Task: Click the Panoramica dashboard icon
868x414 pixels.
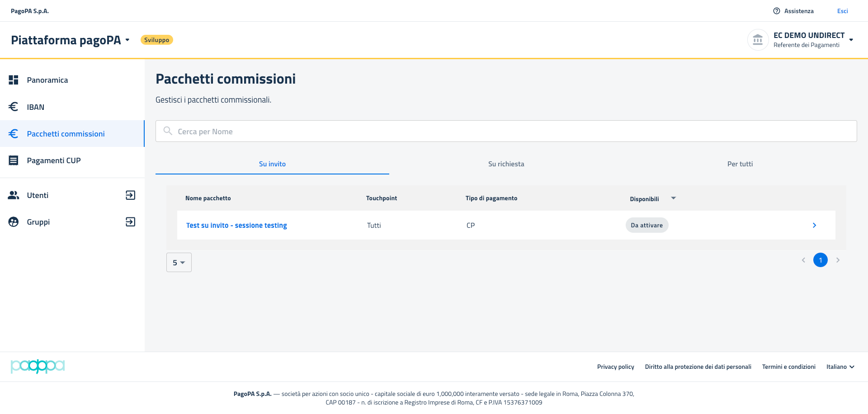Action: coord(14,80)
